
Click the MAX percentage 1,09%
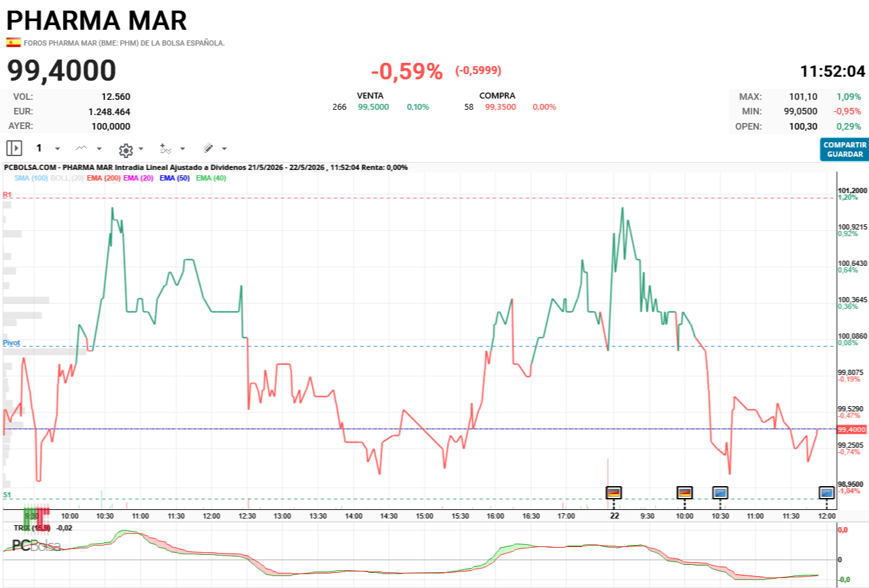850,97
